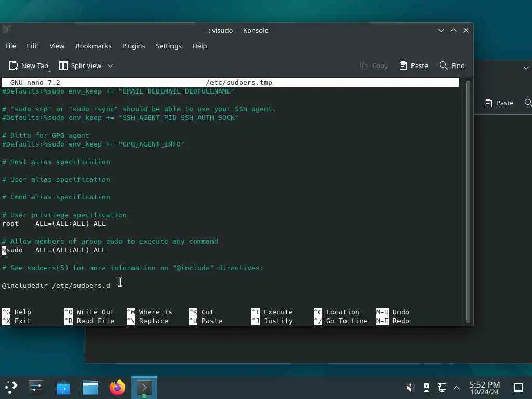The width and height of the screenshot is (532, 399).
Task: Click the '^R Read File' nano shortcut
Action: coord(89,321)
